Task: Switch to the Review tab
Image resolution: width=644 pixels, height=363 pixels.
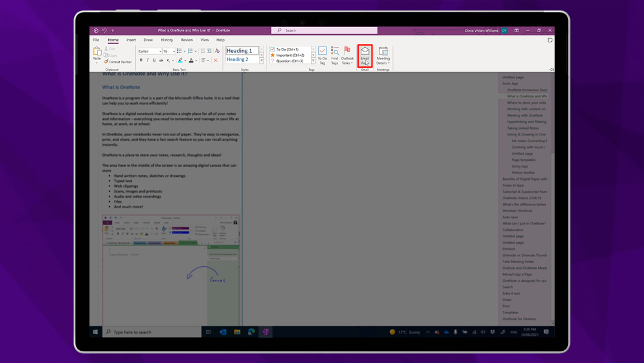Action: 187,40
